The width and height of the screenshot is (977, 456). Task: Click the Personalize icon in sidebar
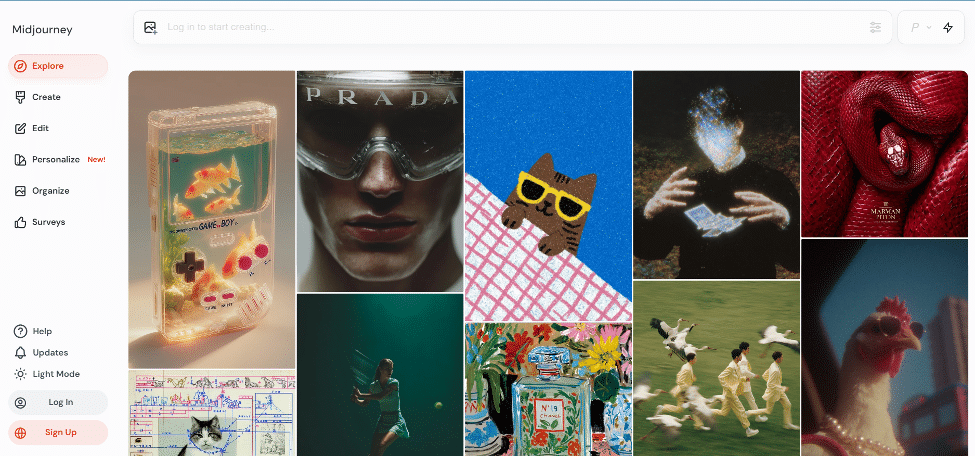pos(21,159)
